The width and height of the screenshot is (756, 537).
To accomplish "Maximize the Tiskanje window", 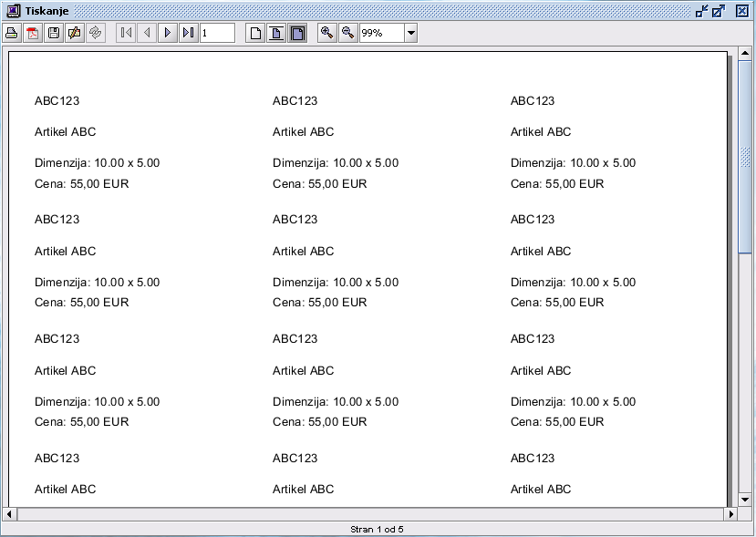I will tap(719, 10).
